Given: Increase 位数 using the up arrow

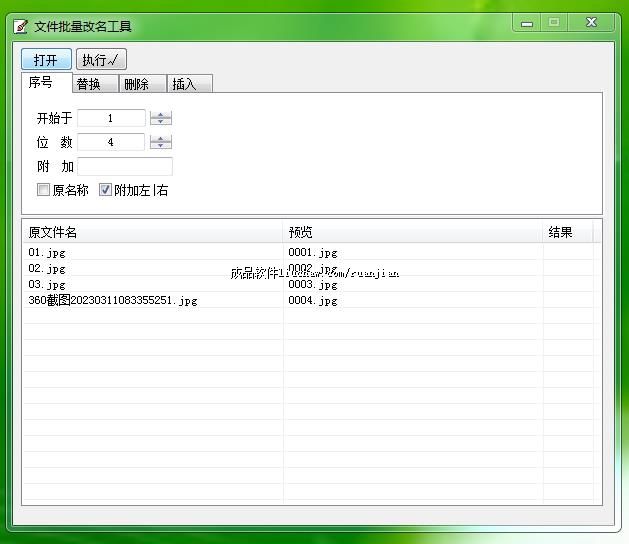Looking at the screenshot, I should click(160, 138).
